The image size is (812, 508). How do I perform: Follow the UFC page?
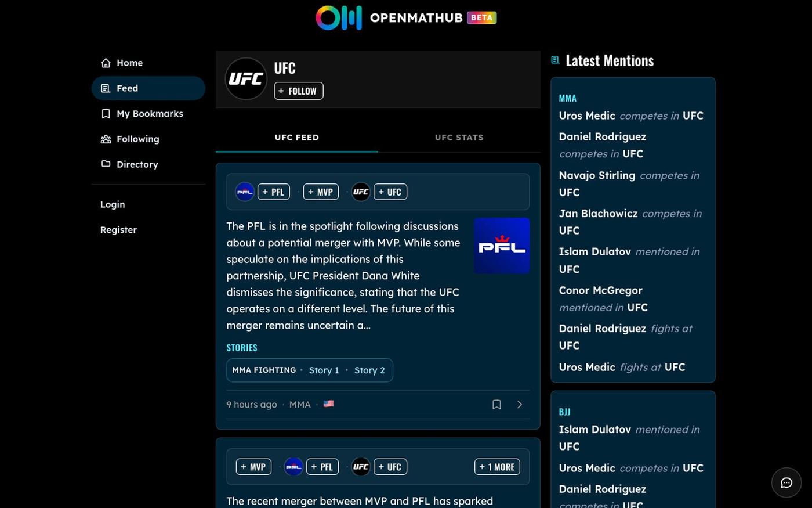[299, 91]
